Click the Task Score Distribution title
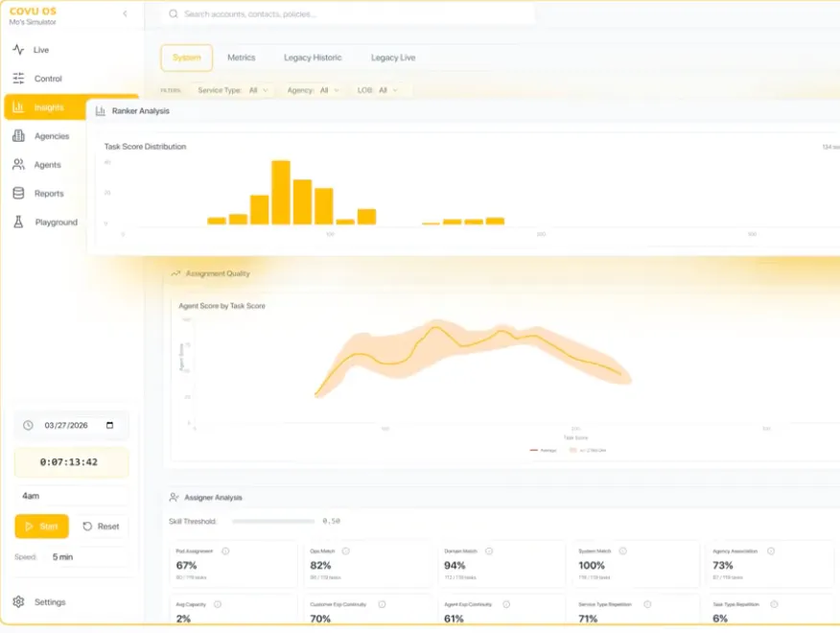840x633 pixels. [x=145, y=147]
